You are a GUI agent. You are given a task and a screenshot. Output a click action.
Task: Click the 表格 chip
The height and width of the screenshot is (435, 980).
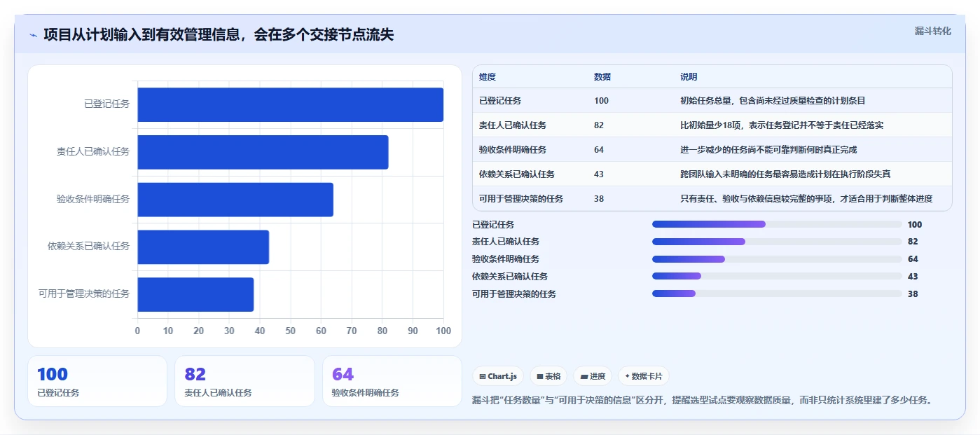coord(548,376)
